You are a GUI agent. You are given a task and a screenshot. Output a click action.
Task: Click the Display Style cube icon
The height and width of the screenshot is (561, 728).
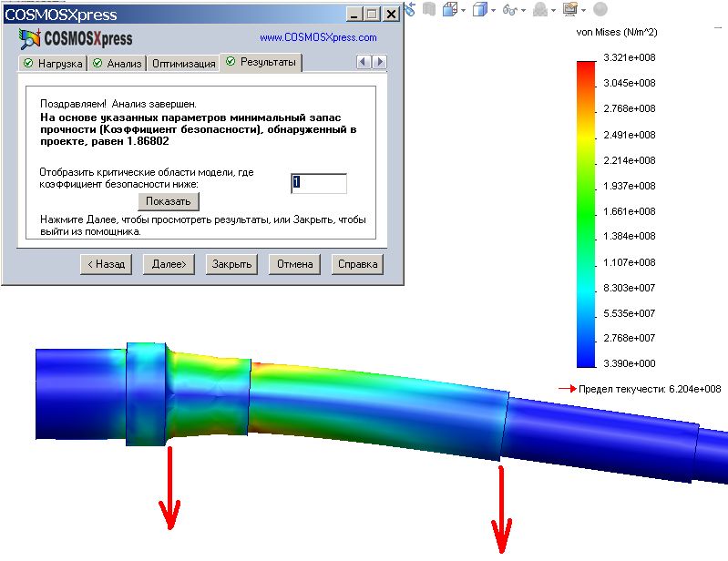tap(479, 9)
